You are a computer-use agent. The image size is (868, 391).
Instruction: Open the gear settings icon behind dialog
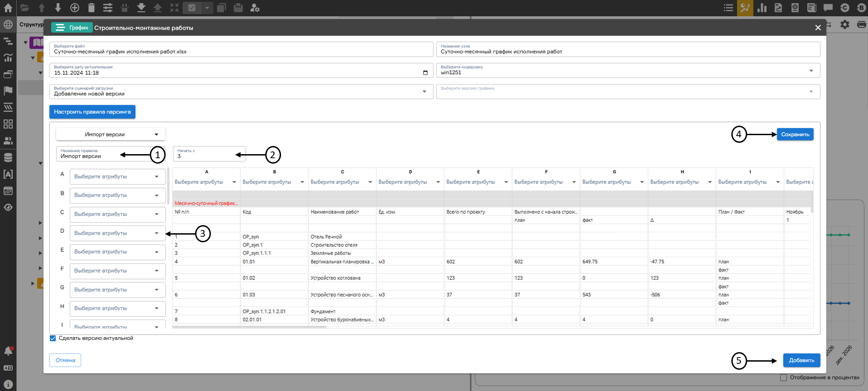pyautogui.click(x=845, y=24)
